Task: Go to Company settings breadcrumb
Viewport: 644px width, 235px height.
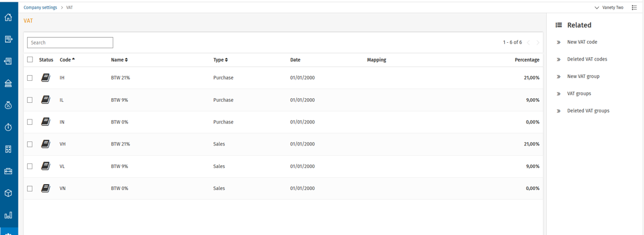Action: tap(40, 8)
